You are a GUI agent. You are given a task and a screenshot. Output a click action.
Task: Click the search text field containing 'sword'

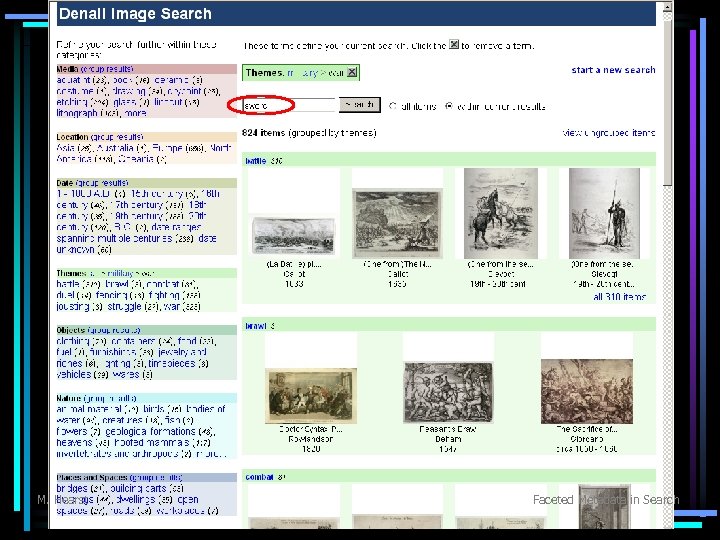(288, 106)
